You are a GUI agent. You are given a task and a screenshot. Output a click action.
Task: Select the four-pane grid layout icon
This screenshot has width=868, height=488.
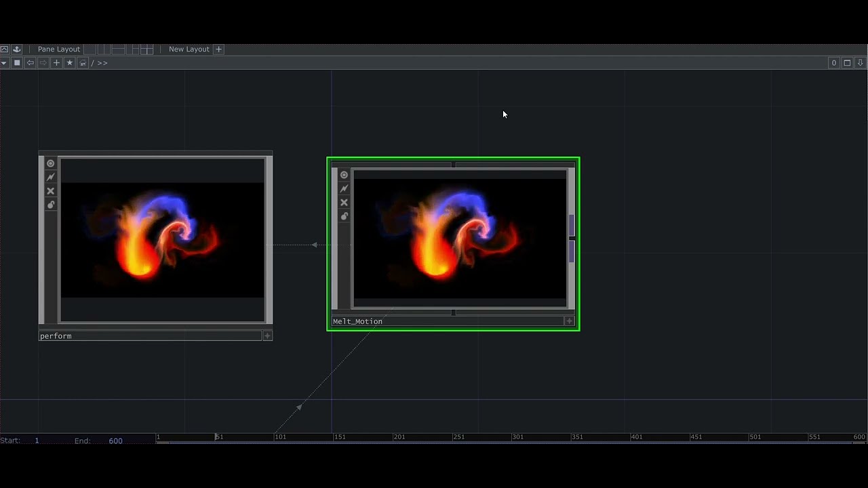click(x=146, y=49)
